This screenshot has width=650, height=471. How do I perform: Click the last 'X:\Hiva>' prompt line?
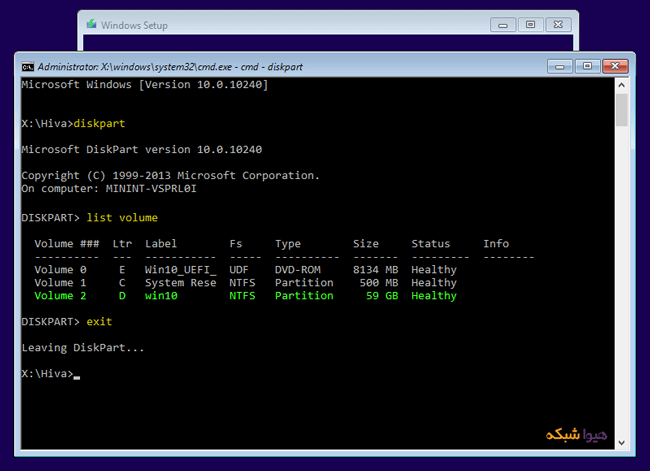(47, 374)
